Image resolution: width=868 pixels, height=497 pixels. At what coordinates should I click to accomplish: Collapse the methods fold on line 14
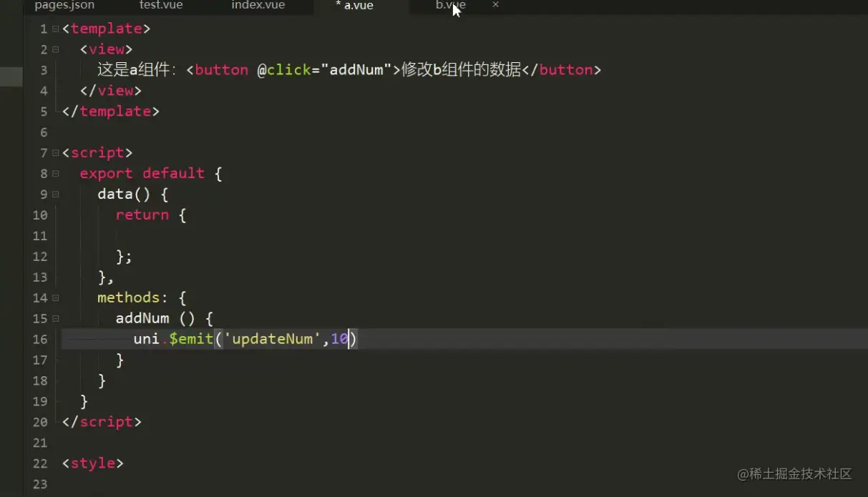coord(56,297)
